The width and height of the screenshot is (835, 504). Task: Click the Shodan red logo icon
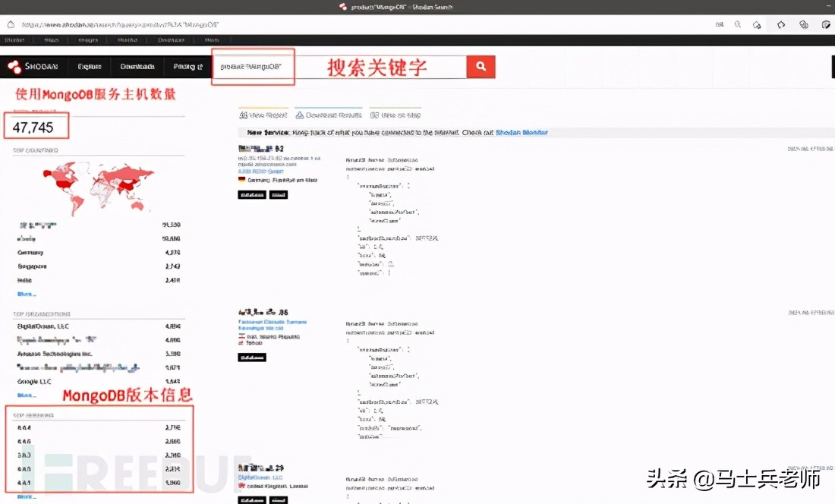click(14, 66)
